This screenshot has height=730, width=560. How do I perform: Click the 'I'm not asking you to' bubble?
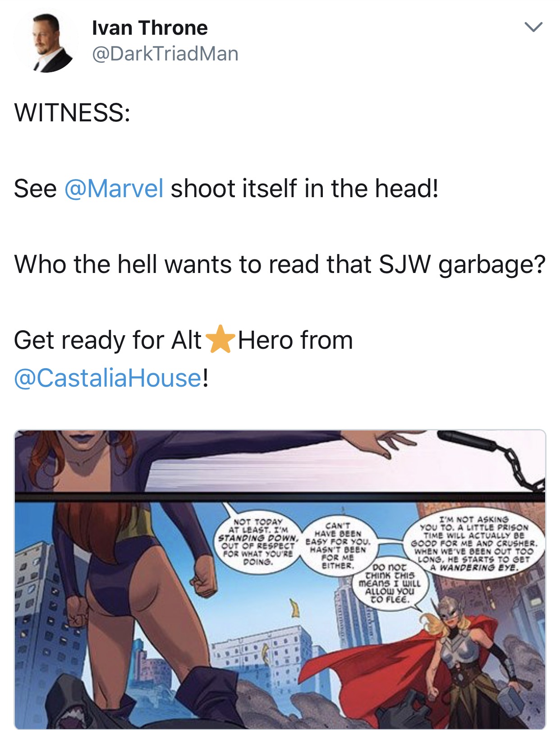(473, 543)
